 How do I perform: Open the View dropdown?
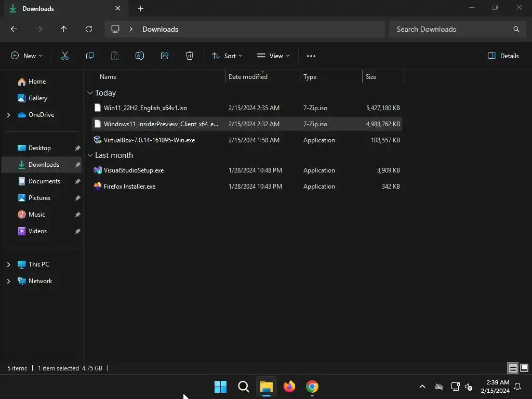coord(273,56)
